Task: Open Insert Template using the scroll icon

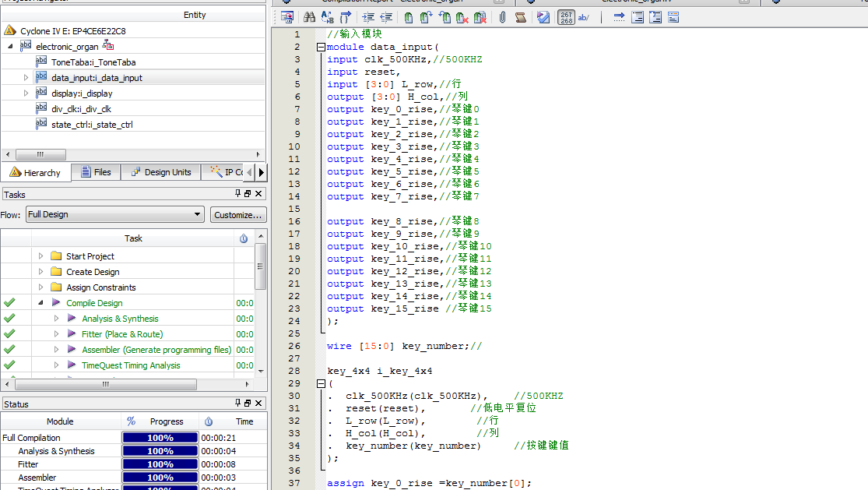Action: click(x=520, y=17)
